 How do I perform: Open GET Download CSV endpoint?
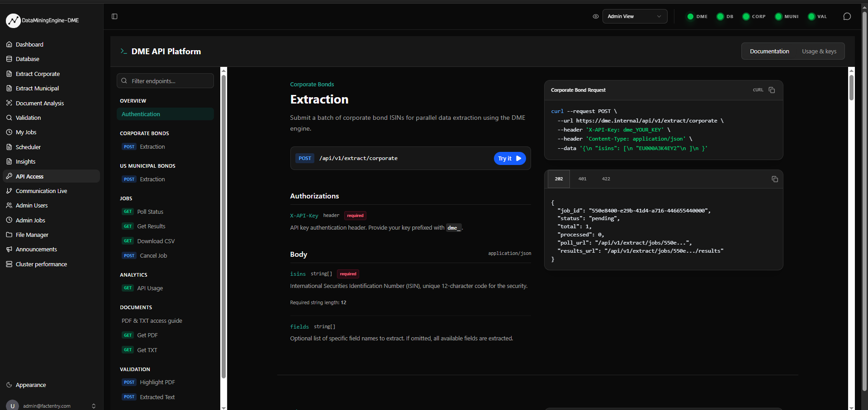point(165,241)
